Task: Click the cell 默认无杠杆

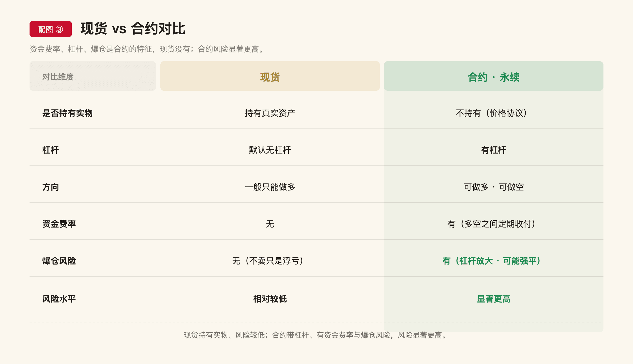Action: click(270, 150)
